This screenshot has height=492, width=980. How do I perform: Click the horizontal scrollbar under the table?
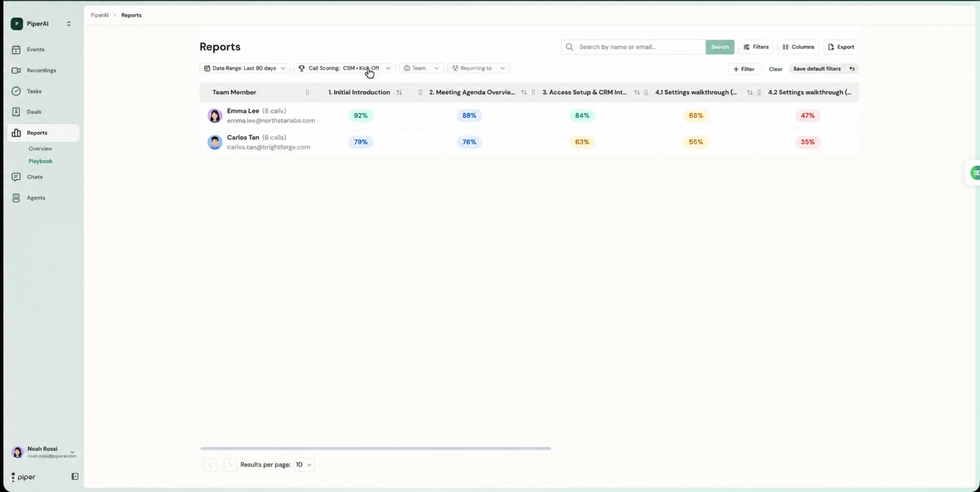point(375,449)
